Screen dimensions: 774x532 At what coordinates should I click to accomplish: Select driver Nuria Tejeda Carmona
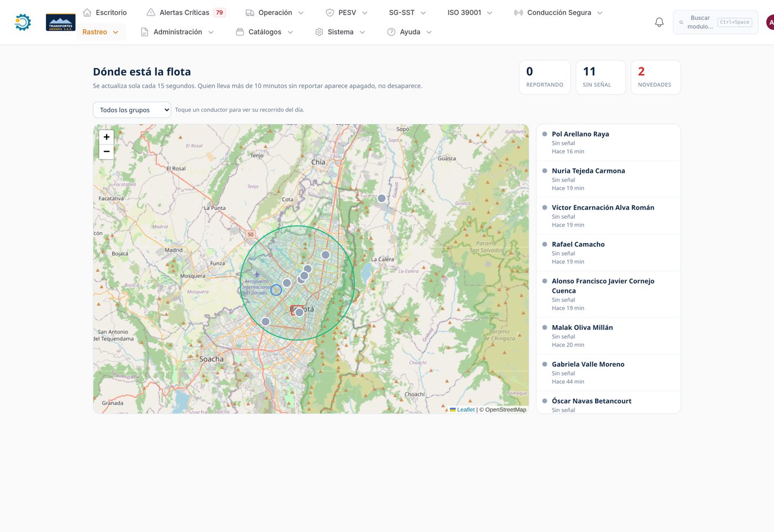click(x=608, y=179)
